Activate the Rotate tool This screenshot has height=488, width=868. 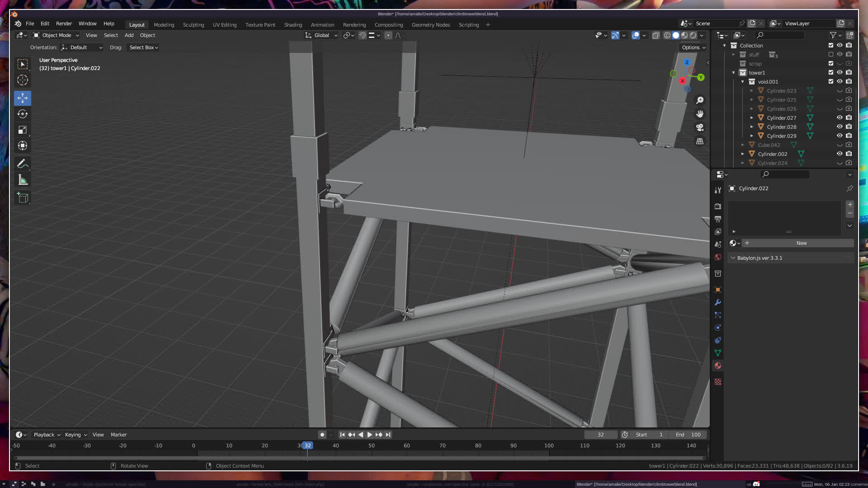click(x=23, y=114)
